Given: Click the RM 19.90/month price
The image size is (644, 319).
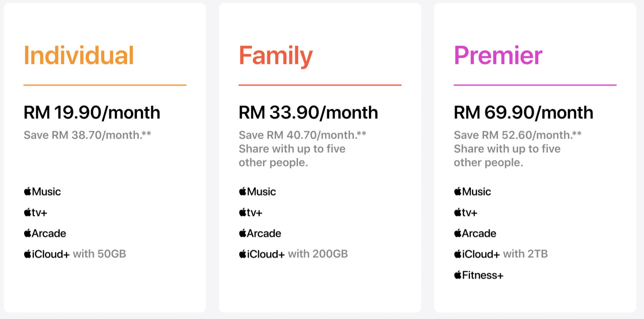Looking at the screenshot, I should [x=92, y=112].
